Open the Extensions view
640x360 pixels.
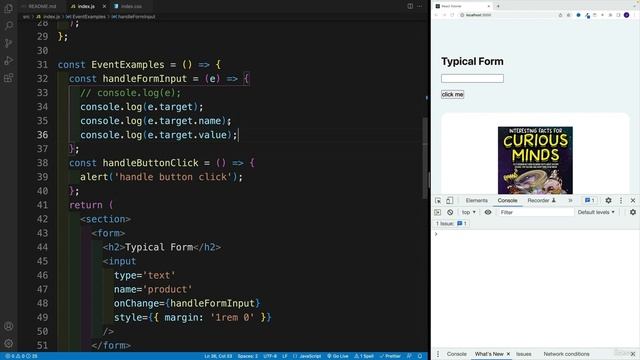(9, 78)
